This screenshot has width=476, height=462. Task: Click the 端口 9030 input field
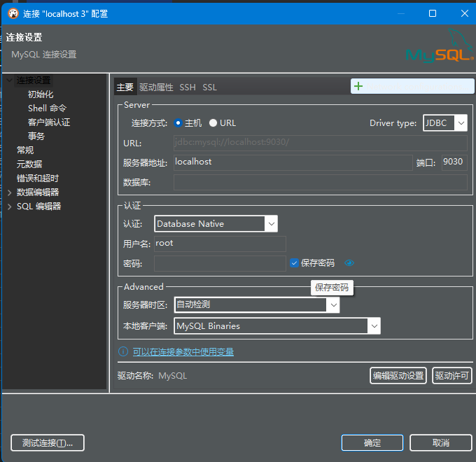(454, 162)
